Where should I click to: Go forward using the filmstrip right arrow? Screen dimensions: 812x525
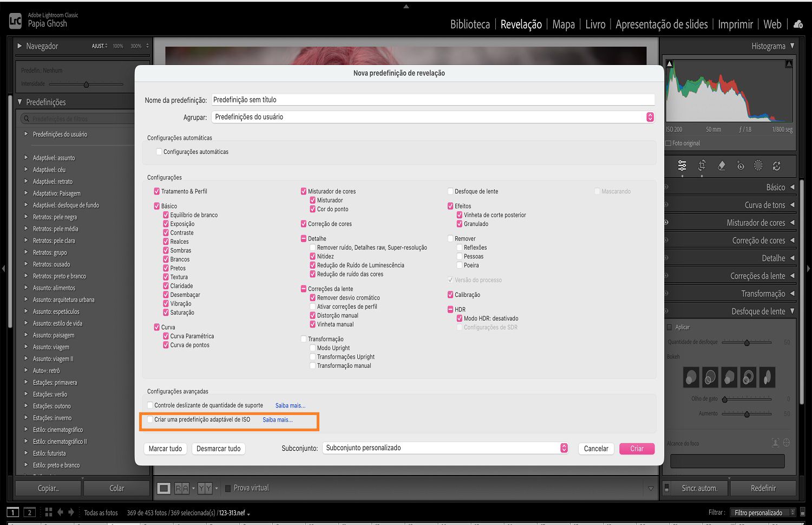[x=71, y=512]
